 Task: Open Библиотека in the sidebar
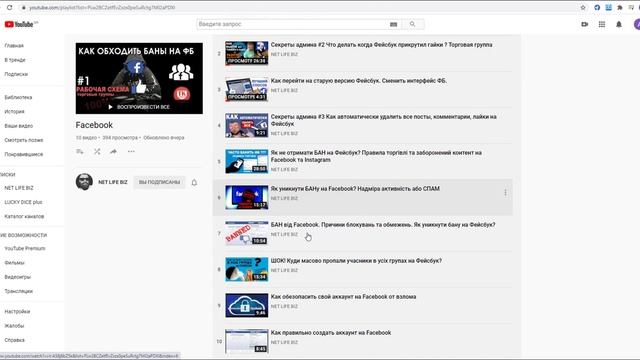tap(18, 98)
